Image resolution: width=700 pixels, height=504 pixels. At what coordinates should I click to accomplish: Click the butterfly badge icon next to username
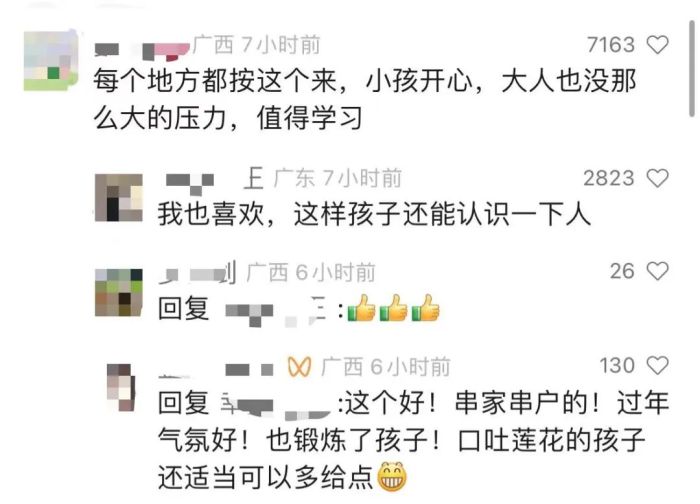click(299, 367)
